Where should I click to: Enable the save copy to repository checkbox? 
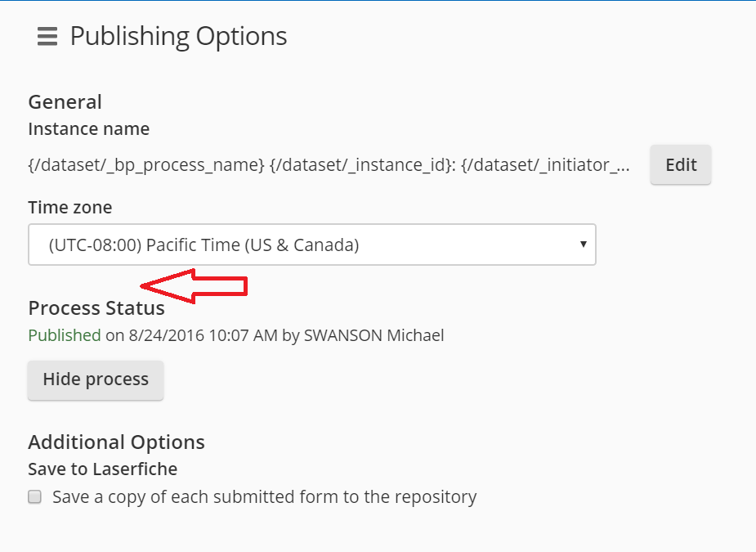[34, 496]
